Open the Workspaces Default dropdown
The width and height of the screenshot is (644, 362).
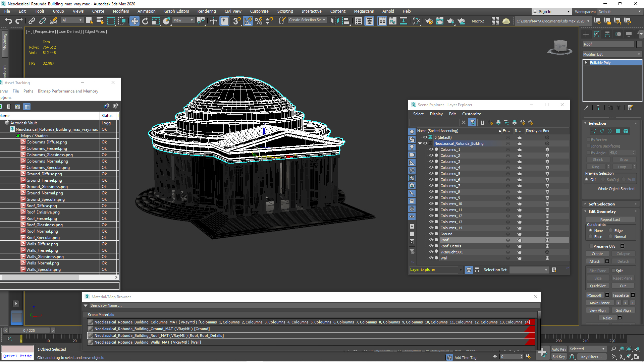[620, 12]
